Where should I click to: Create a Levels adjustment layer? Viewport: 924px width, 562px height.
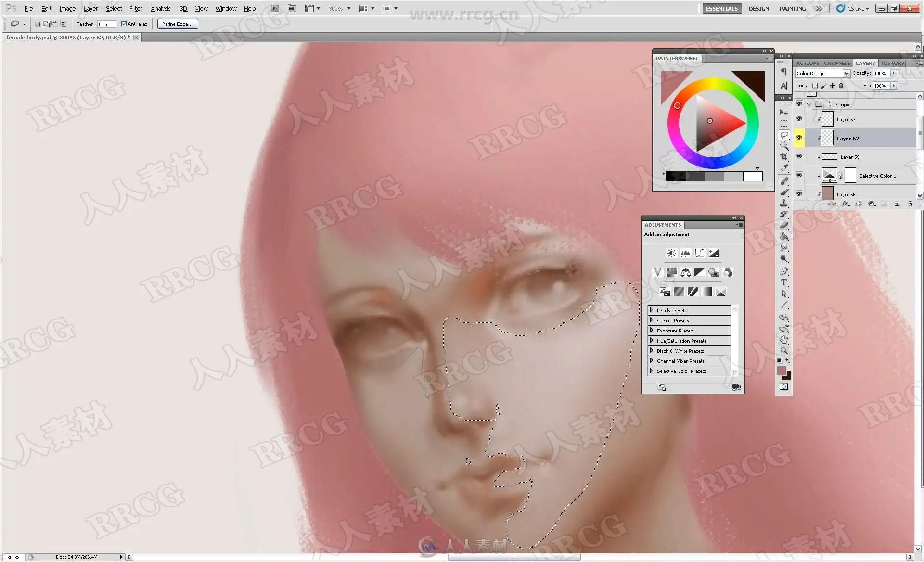685,253
